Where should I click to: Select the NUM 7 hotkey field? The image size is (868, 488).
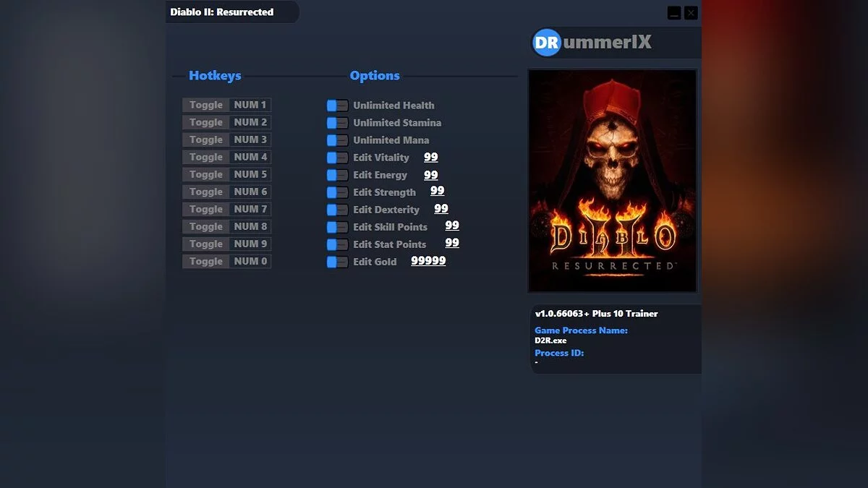[250, 209]
